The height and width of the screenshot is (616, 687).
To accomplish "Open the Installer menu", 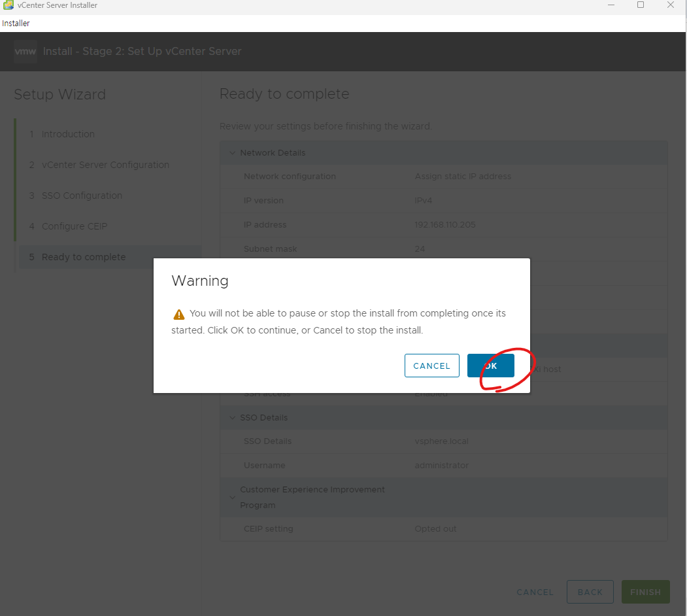I will click(16, 24).
